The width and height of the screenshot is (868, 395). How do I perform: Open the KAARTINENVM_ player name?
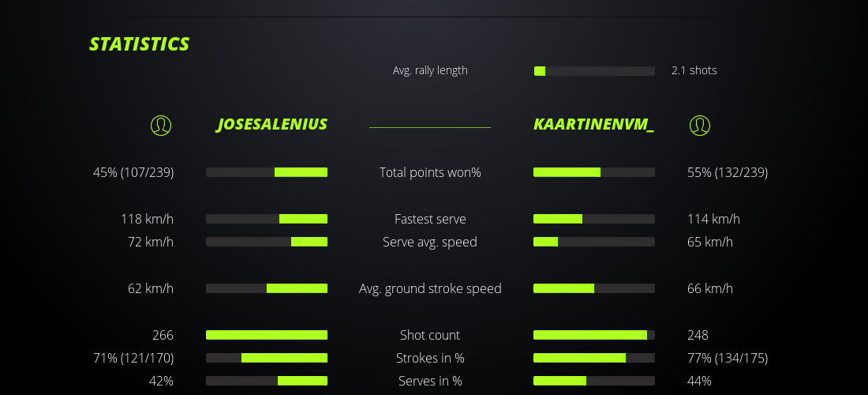(593, 125)
